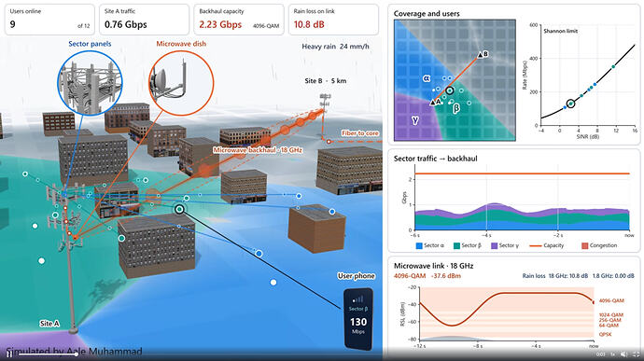Click the '-37.6 dBm' received level value
This screenshot has height=361, width=644.
click(x=446, y=276)
